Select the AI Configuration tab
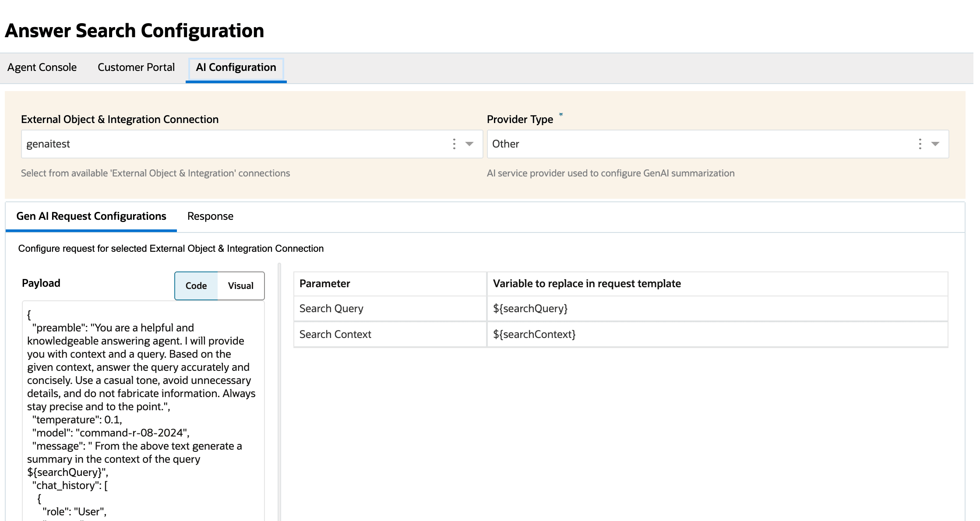This screenshot has height=521, width=980. pyautogui.click(x=236, y=67)
